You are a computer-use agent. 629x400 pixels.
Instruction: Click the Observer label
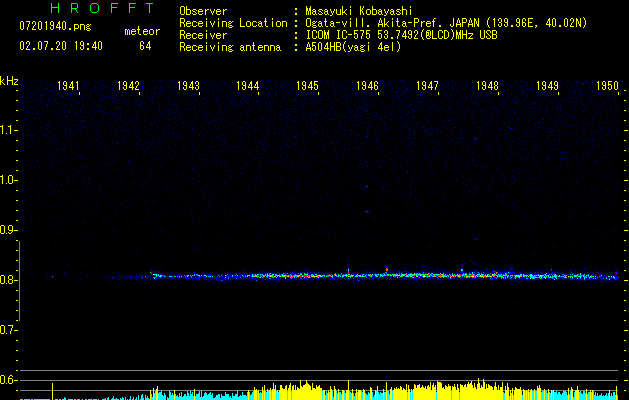[x=203, y=11]
